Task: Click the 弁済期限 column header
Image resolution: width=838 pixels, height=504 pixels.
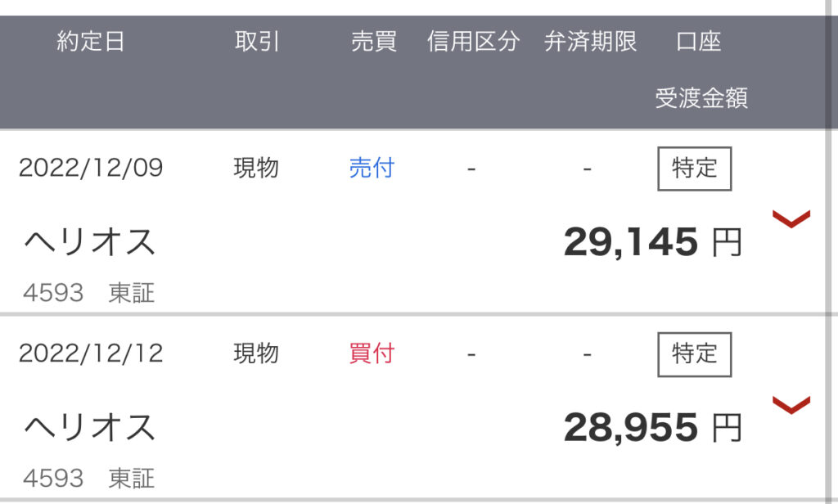Action: [x=591, y=42]
